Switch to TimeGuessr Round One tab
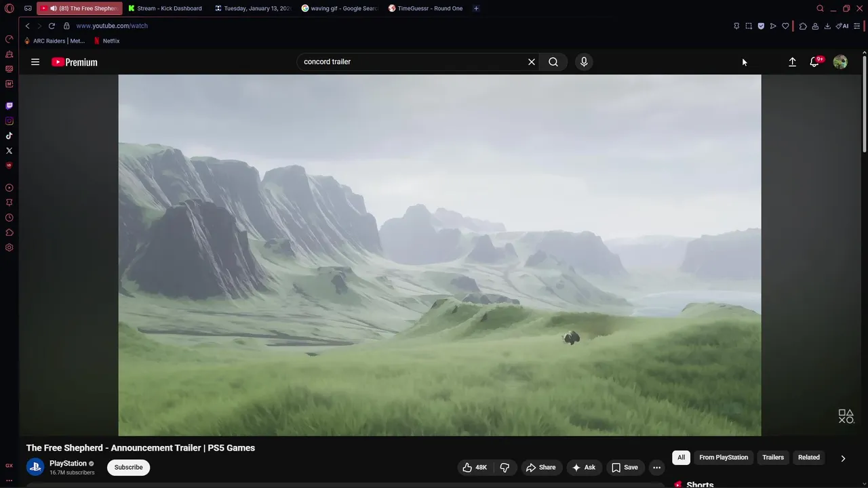 pyautogui.click(x=426, y=9)
